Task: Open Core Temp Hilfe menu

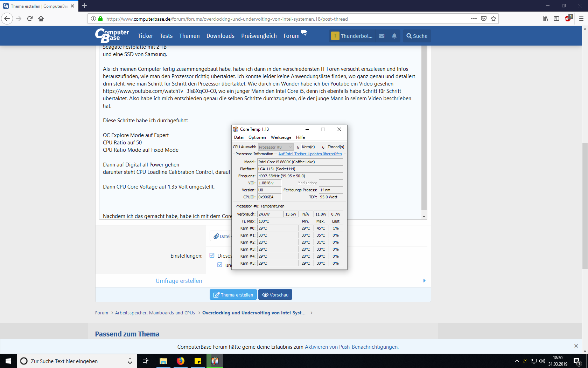Action: pyautogui.click(x=301, y=137)
